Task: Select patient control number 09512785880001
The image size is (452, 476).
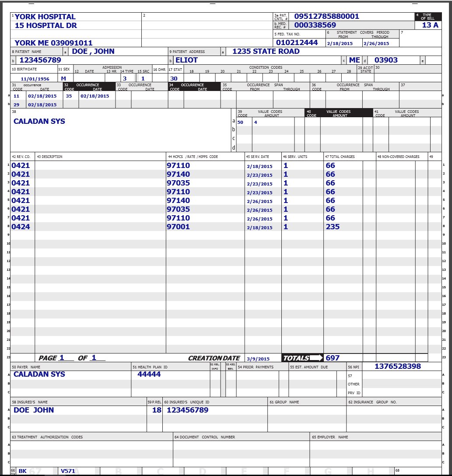Action: click(x=326, y=16)
